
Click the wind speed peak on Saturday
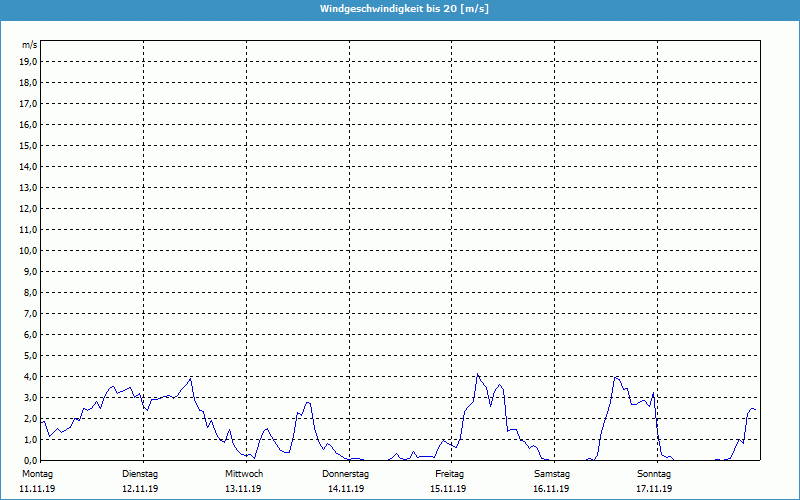[617, 377]
